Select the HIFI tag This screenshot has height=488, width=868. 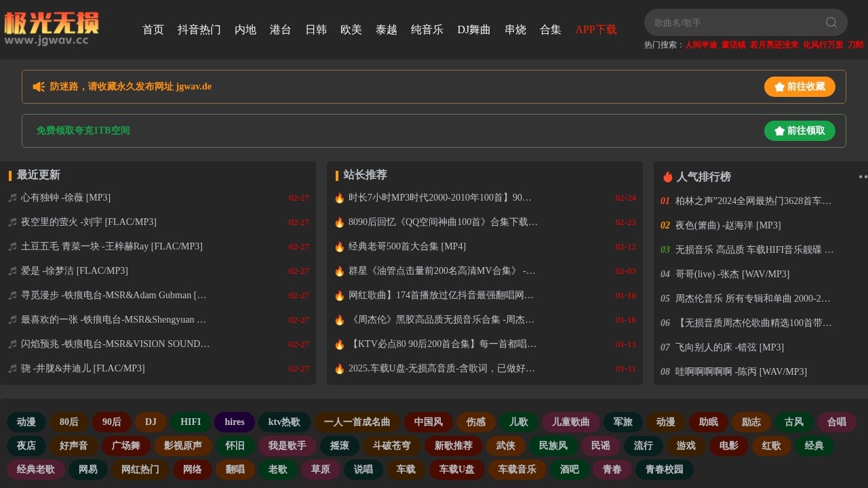191,422
